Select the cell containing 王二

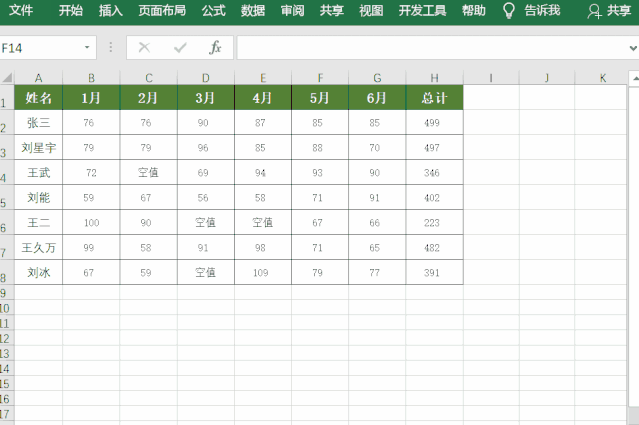pos(38,222)
